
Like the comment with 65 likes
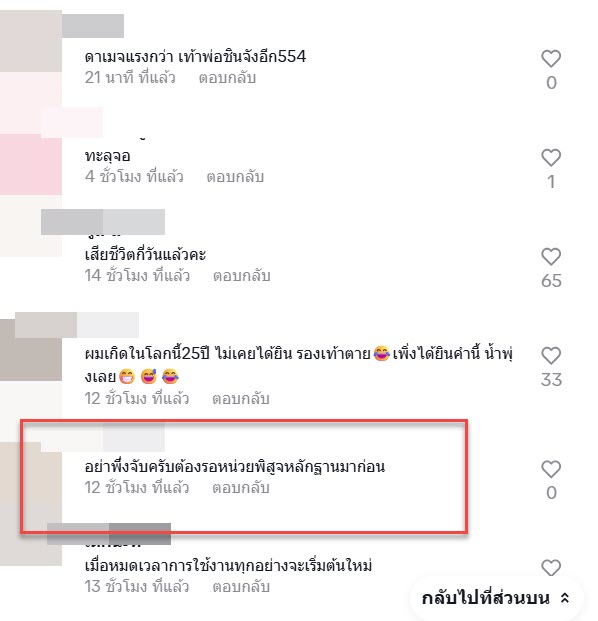point(551,257)
